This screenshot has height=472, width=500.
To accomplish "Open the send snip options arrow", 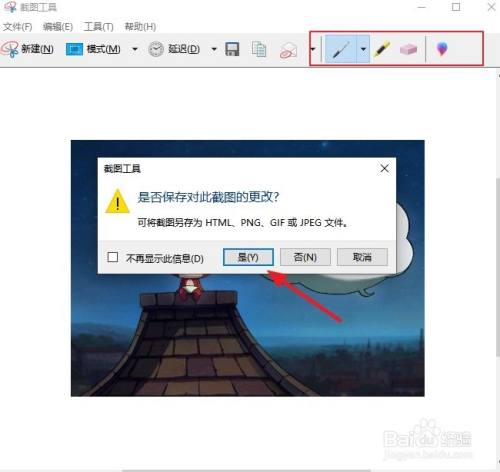I will [313, 49].
